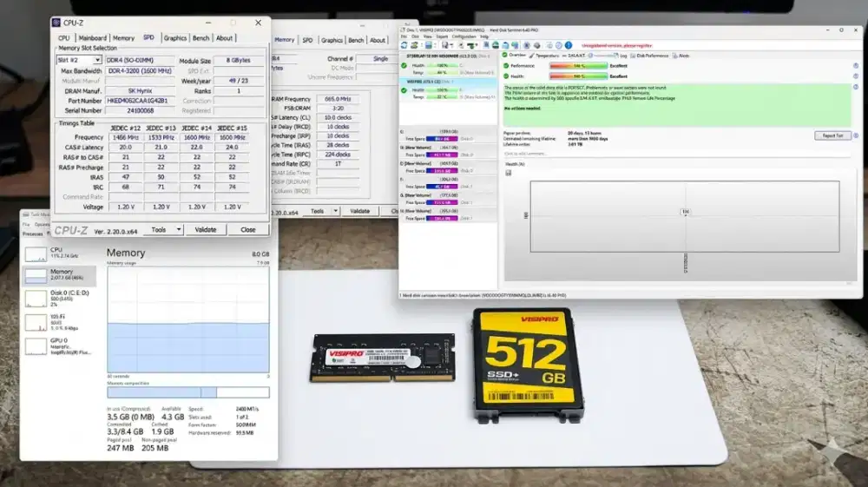Image resolution: width=868 pixels, height=487 pixels.
Task: Open the Log tab in Hard Disk Sentinel
Action: (621, 56)
